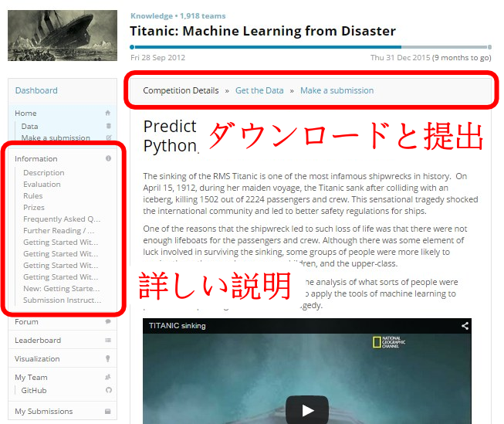Click the competition timeline progress bar
This screenshot has height=424, width=504.
click(311, 47)
